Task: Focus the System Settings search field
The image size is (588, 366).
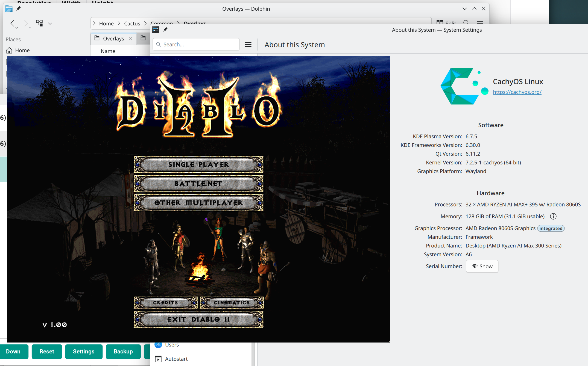Action: coord(196,45)
